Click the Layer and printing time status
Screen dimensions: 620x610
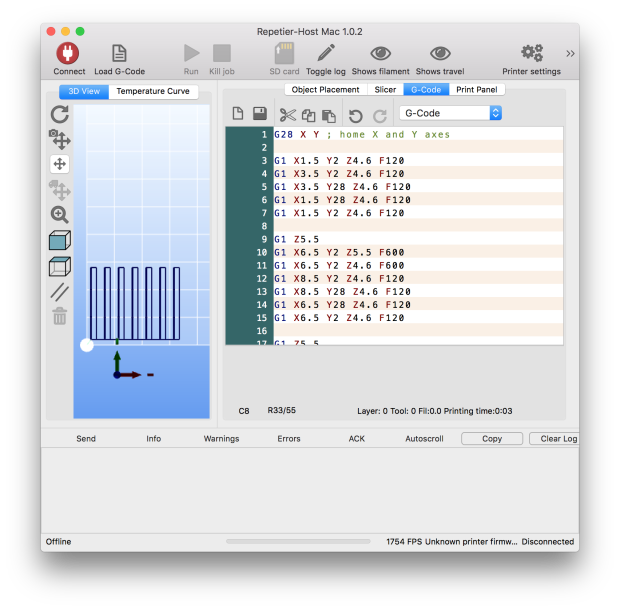click(x=435, y=411)
